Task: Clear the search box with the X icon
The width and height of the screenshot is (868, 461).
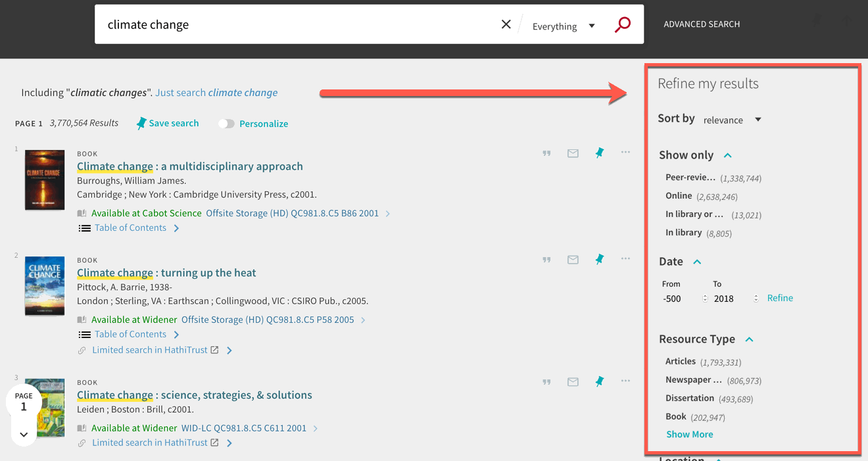Action: point(506,24)
